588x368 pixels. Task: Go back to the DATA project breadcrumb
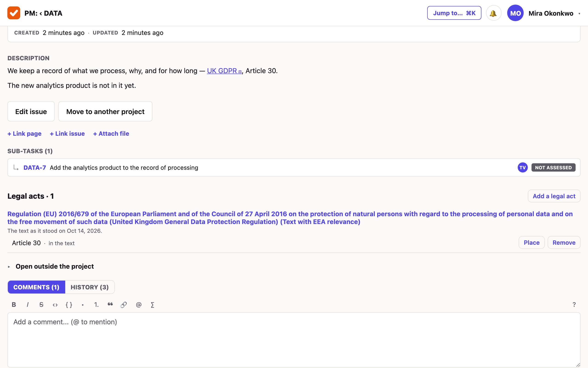[51, 13]
